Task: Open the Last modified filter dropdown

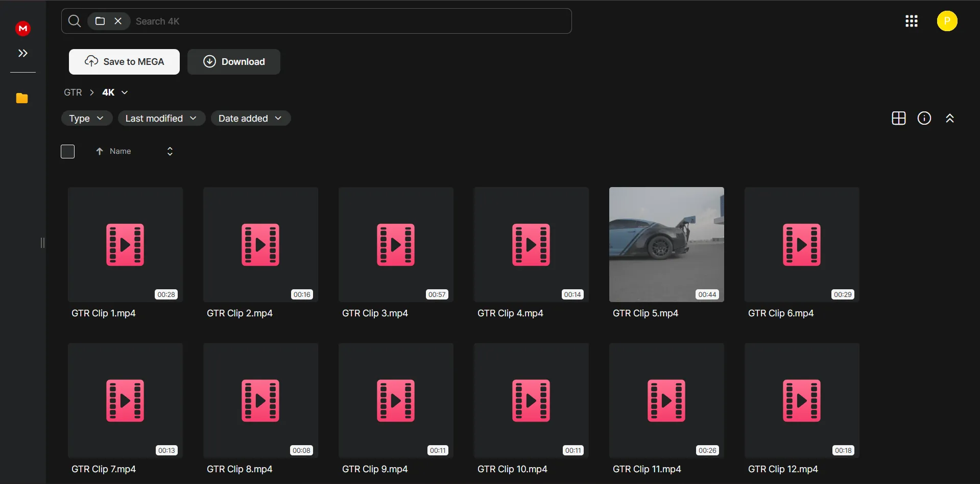Action: [x=161, y=118]
